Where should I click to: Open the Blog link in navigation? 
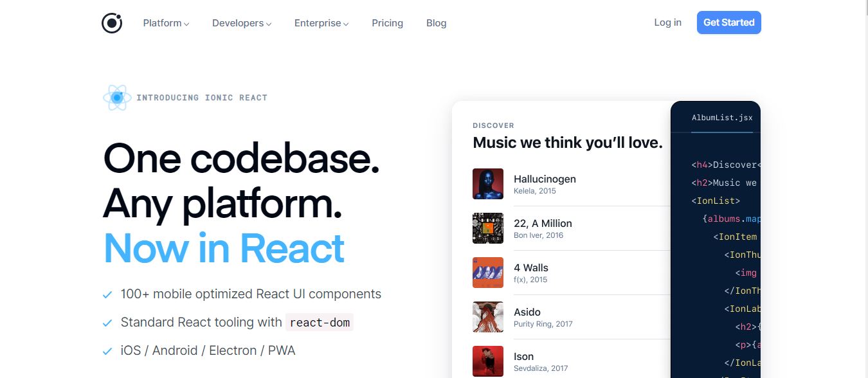(436, 23)
